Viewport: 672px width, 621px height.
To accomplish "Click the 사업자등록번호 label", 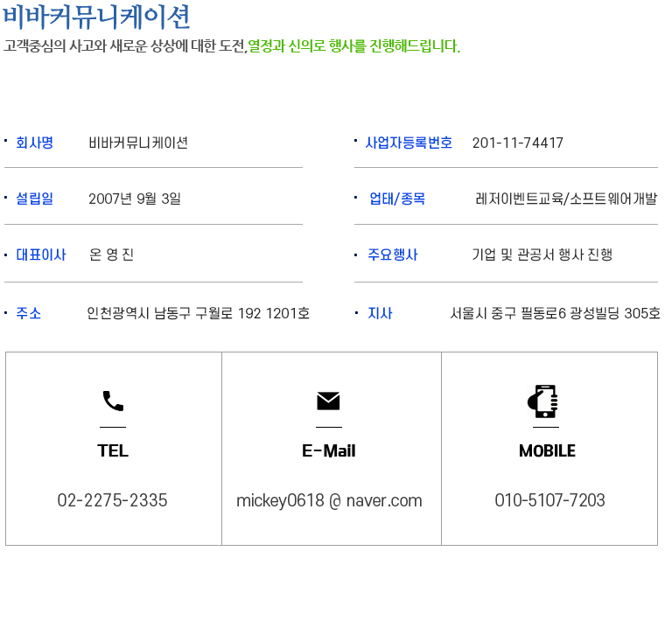I will [409, 143].
